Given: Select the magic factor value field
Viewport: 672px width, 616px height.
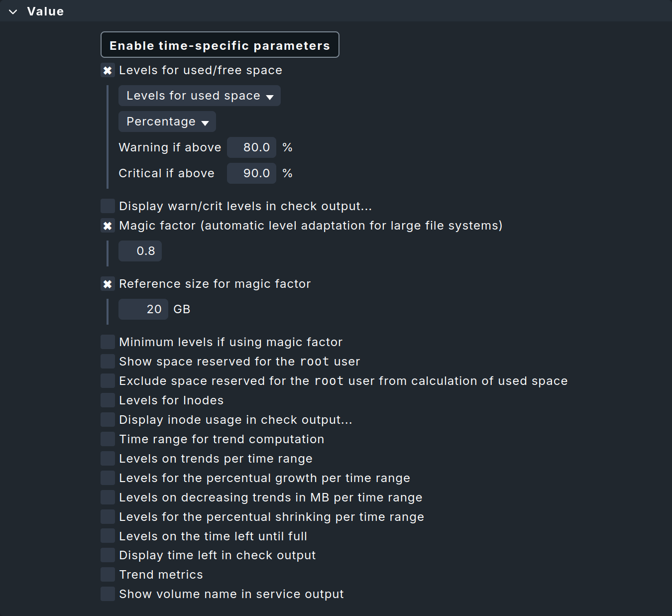Looking at the screenshot, I should tap(140, 251).
